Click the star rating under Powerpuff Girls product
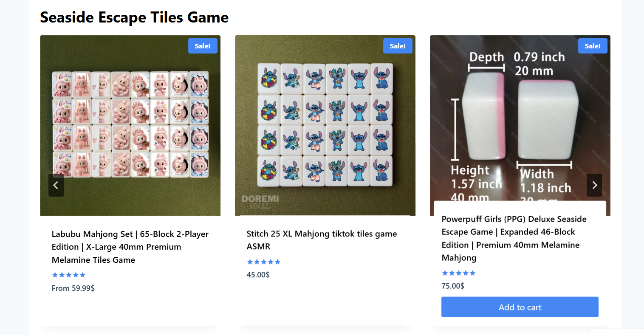Image resolution: width=644 pixels, height=335 pixels. (x=459, y=273)
